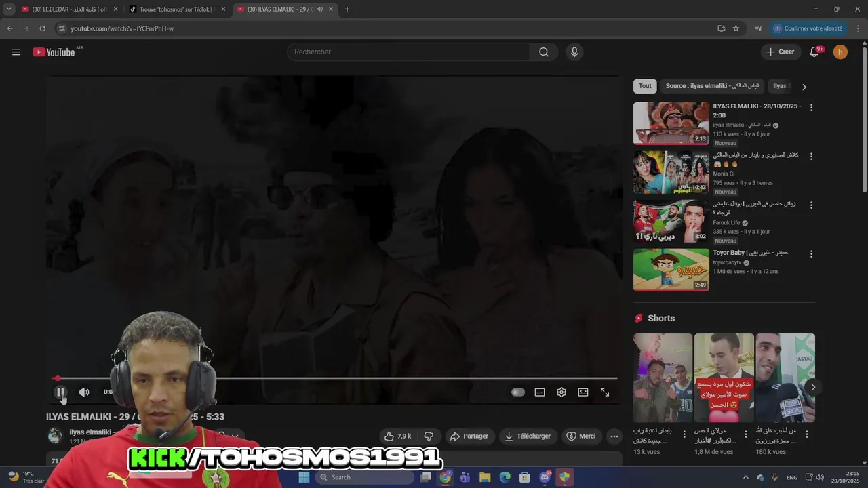Image resolution: width=868 pixels, height=488 pixels.
Task: Open a new browser tab
Action: (x=347, y=9)
